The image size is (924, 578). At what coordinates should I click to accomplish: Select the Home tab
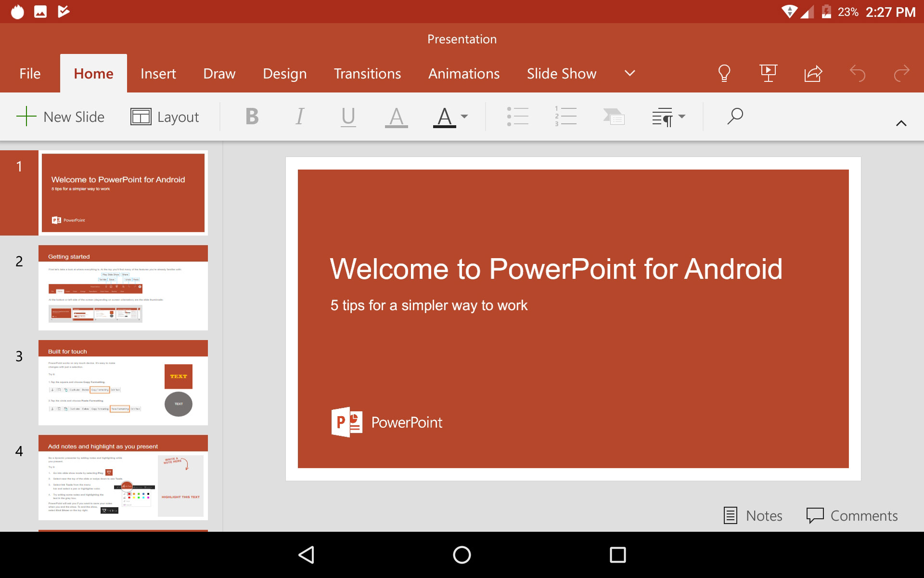pos(93,73)
